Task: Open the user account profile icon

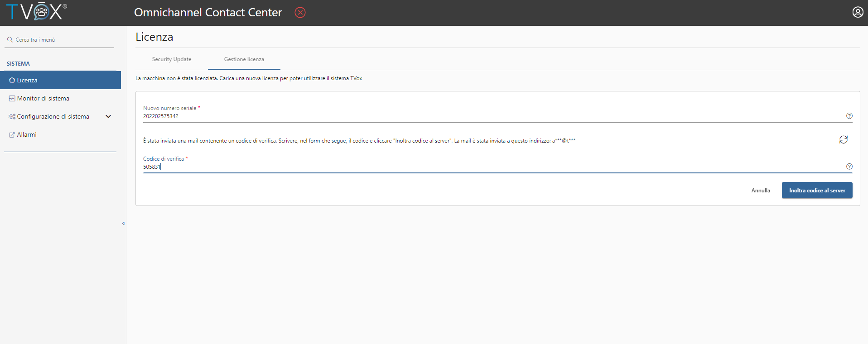Action: coord(858,12)
